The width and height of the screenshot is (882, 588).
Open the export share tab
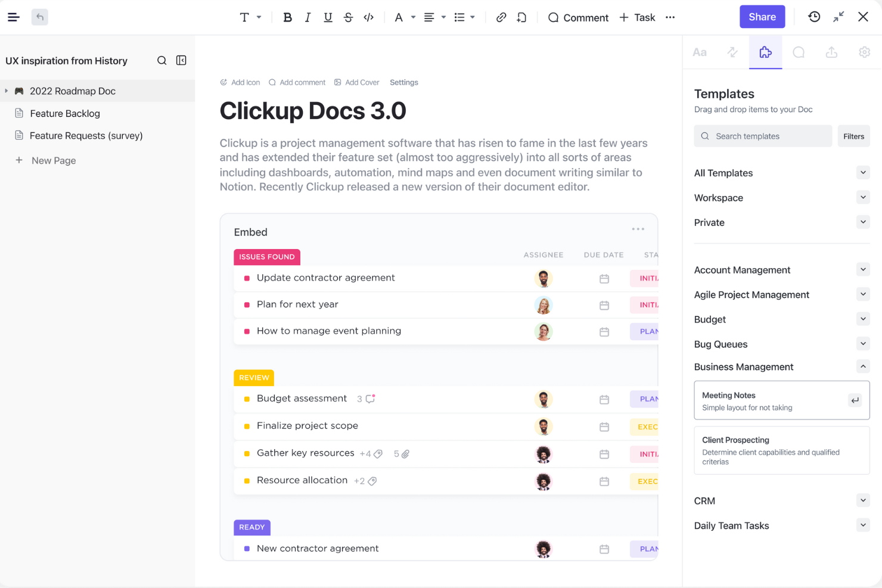coord(831,52)
